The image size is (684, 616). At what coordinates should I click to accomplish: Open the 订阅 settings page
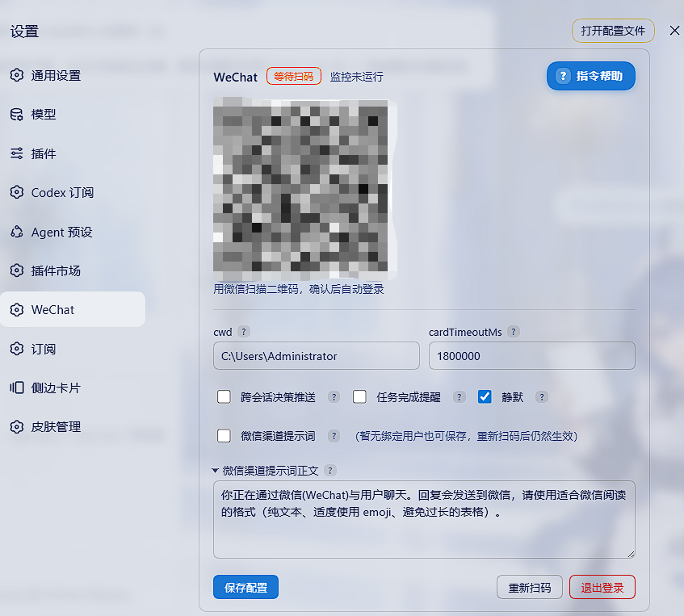(73, 349)
